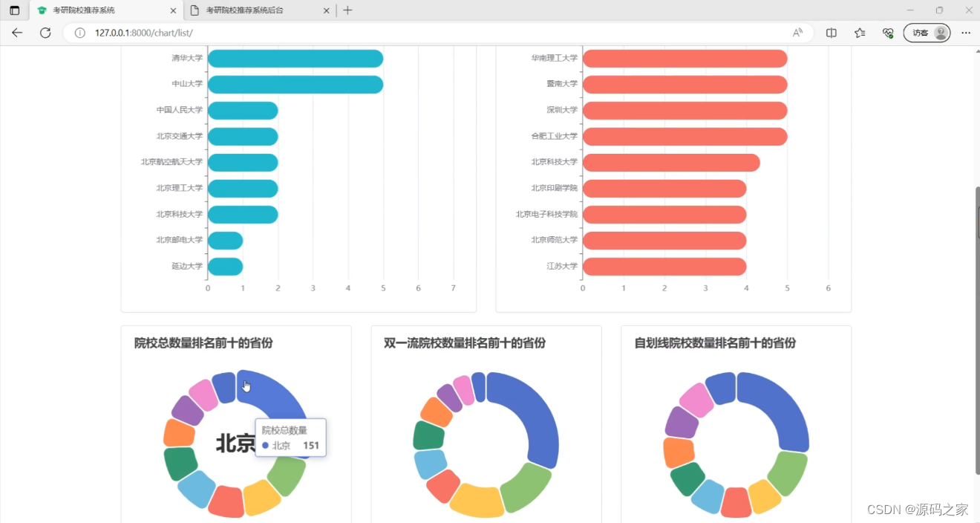Screen dimensions: 980x523
Task: Open split screen view icon
Action: [x=832, y=33]
